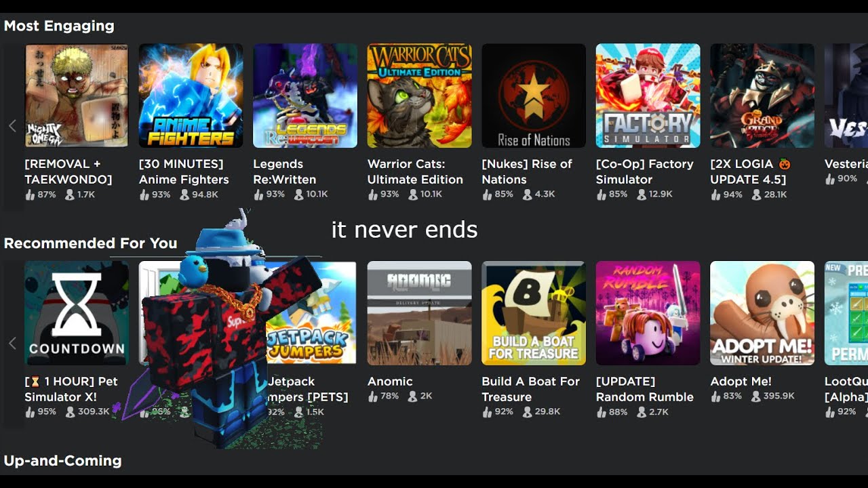Click the Anomic game title
This screenshot has height=488, width=868.
pos(390,382)
